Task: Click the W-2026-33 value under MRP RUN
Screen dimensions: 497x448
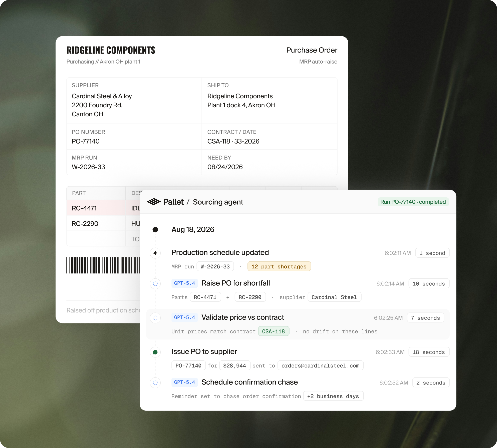Action: click(88, 167)
